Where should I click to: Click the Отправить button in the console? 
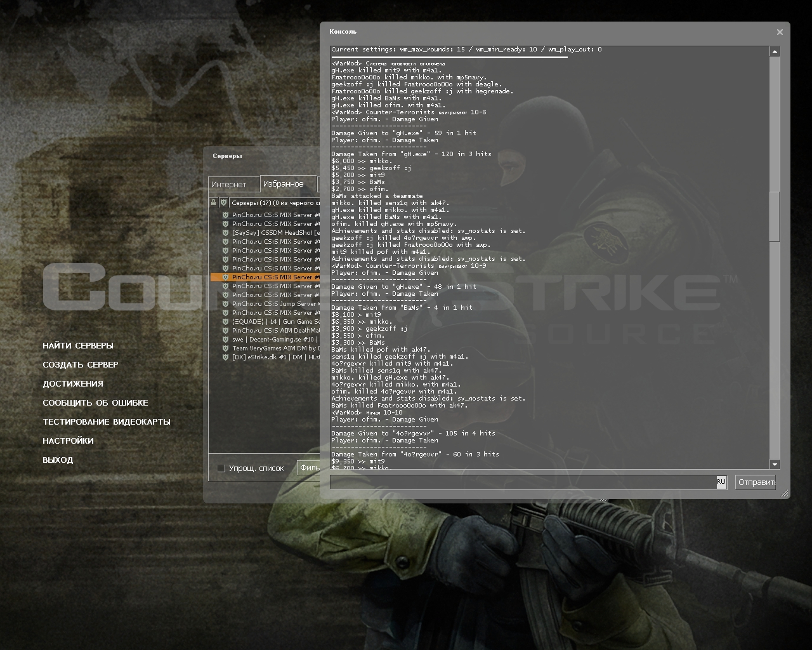(756, 482)
